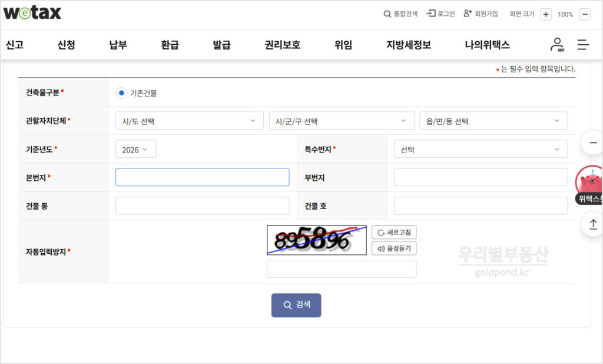Focus the 부번지 input field

(x=481, y=177)
